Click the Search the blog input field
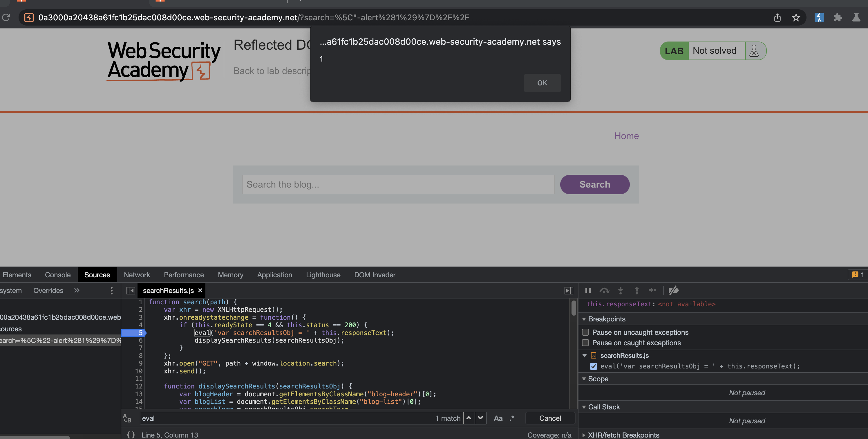The width and height of the screenshot is (868, 439). (398, 184)
